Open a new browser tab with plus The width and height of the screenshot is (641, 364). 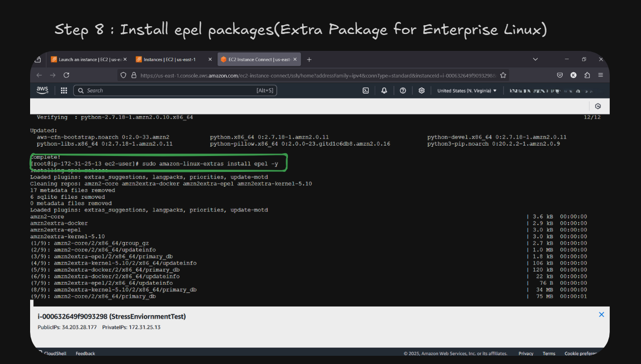[x=309, y=60]
